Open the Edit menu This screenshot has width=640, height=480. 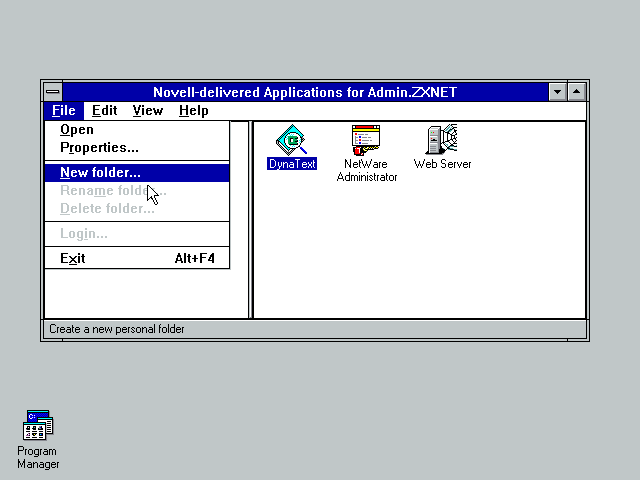tap(104, 111)
